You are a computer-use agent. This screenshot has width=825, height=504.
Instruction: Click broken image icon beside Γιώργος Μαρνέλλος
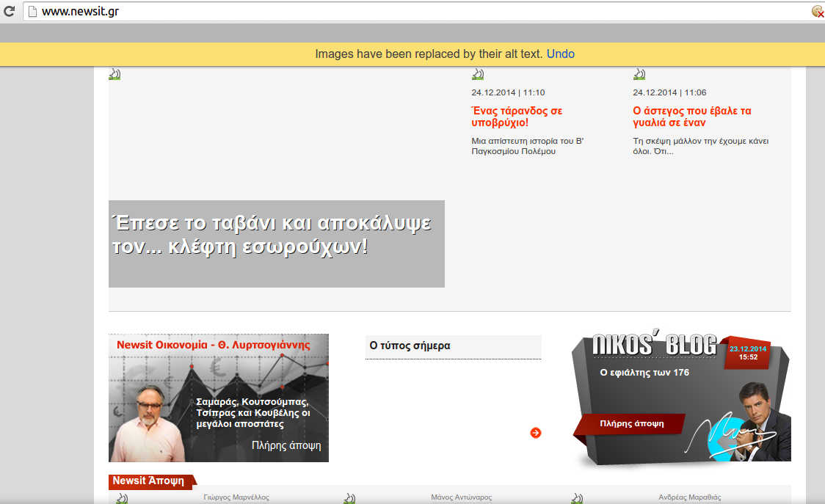click(122, 498)
